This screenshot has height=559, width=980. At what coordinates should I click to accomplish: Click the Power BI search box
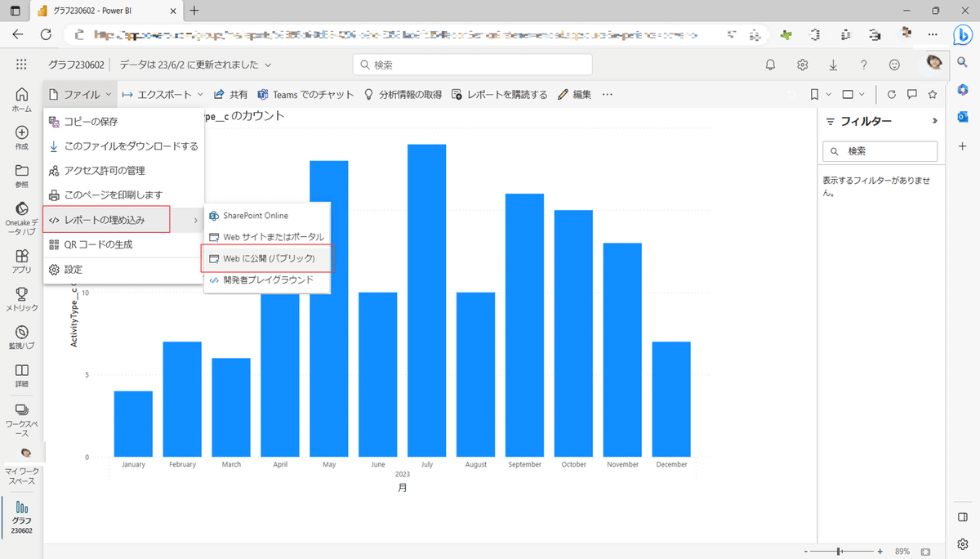pos(473,65)
